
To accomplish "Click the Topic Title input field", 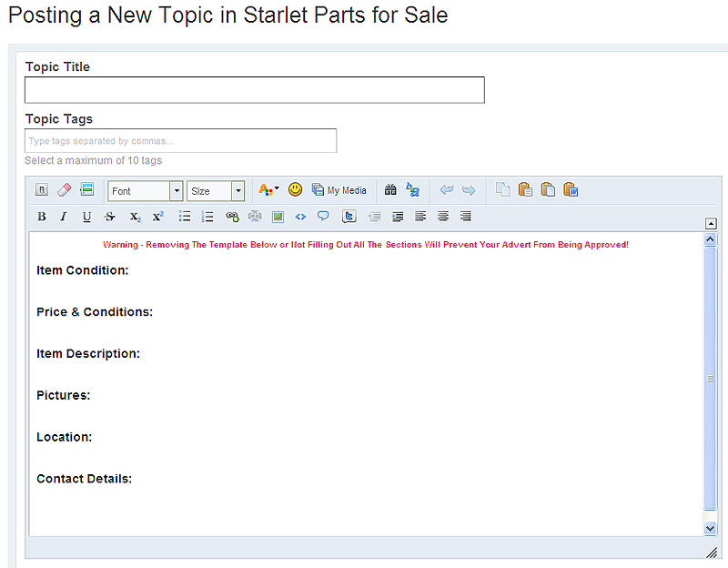I will point(255,90).
